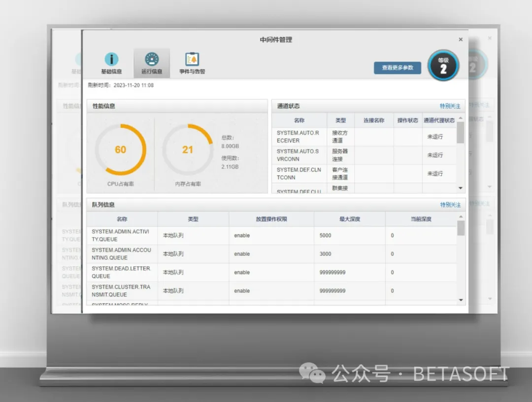Click 总数 8.00GB memory total

pyautogui.click(x=230, y=142)
